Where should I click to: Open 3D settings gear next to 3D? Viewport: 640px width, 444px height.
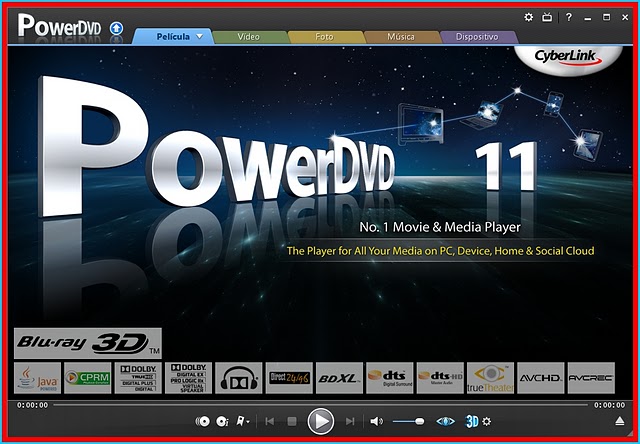click(486, 421)
